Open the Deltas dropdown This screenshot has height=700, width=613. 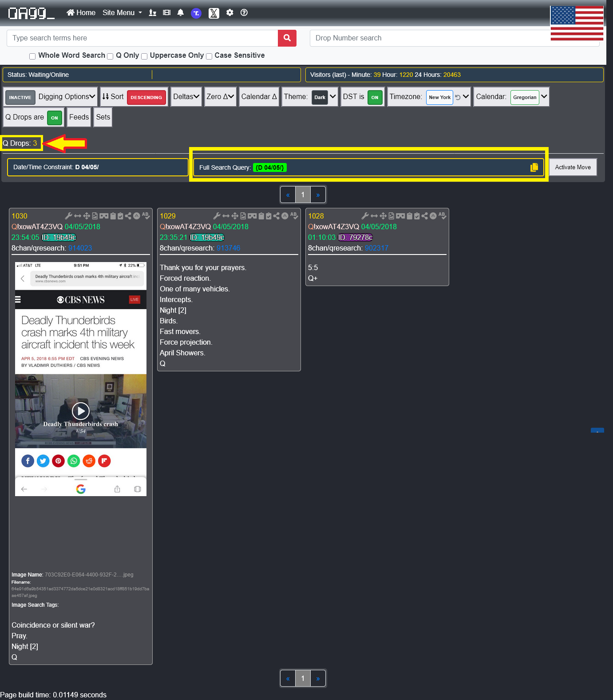tap(186, 97)
